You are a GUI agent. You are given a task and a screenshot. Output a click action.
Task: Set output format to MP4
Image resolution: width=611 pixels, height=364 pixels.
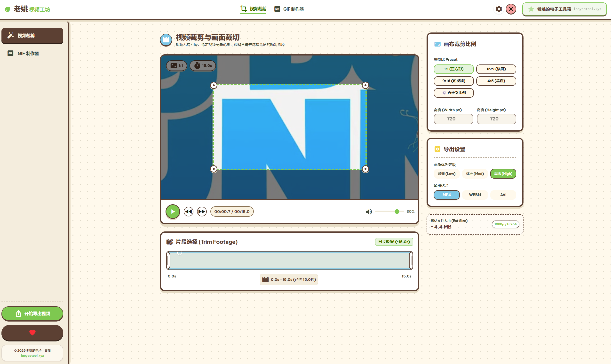coord(447,195)
